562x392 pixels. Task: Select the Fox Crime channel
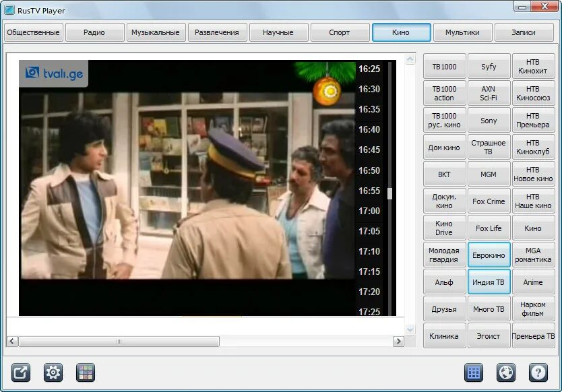tap(489, 201)
